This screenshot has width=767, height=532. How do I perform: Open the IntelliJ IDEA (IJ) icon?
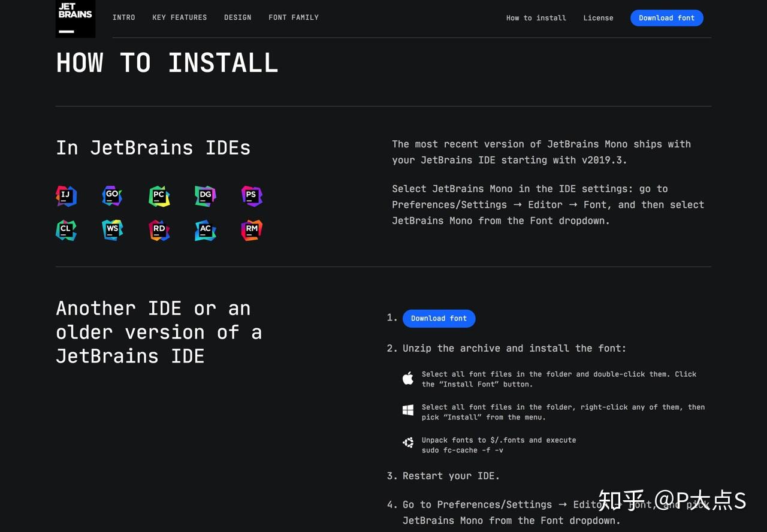click(x=66, y=196)
